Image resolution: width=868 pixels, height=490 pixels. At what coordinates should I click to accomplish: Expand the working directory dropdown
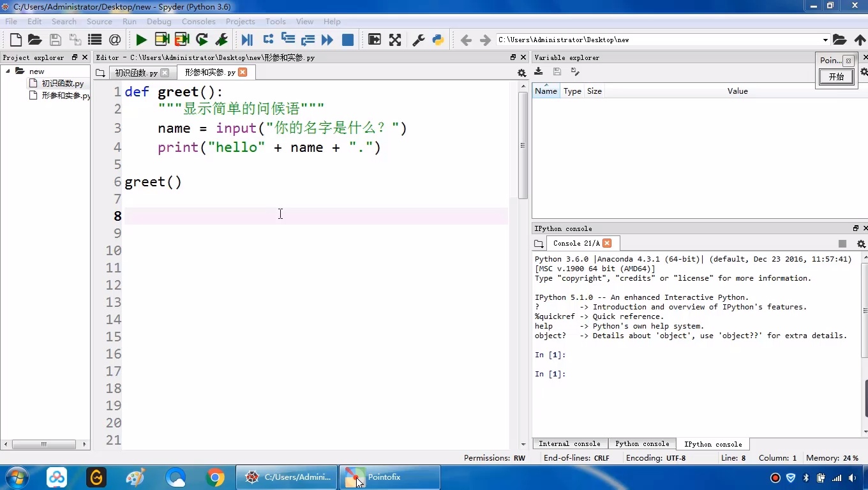click(826, 39)
